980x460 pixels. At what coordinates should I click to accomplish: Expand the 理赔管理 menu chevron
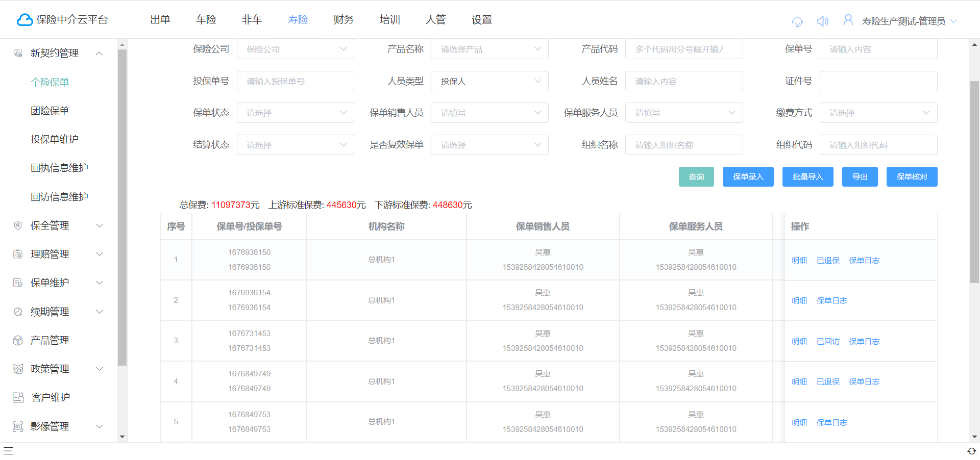100,254
